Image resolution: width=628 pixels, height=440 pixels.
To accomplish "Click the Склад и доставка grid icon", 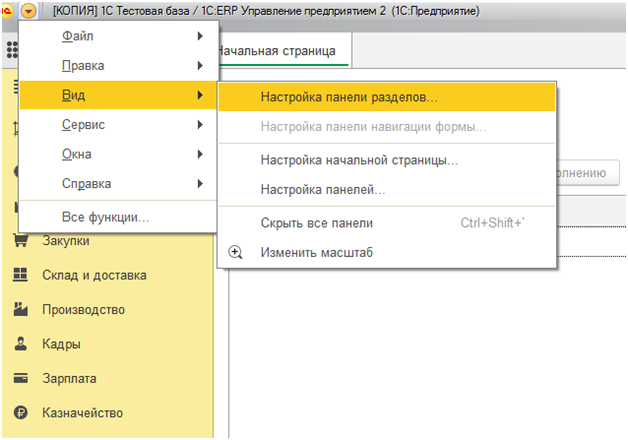I will point(20,275).
